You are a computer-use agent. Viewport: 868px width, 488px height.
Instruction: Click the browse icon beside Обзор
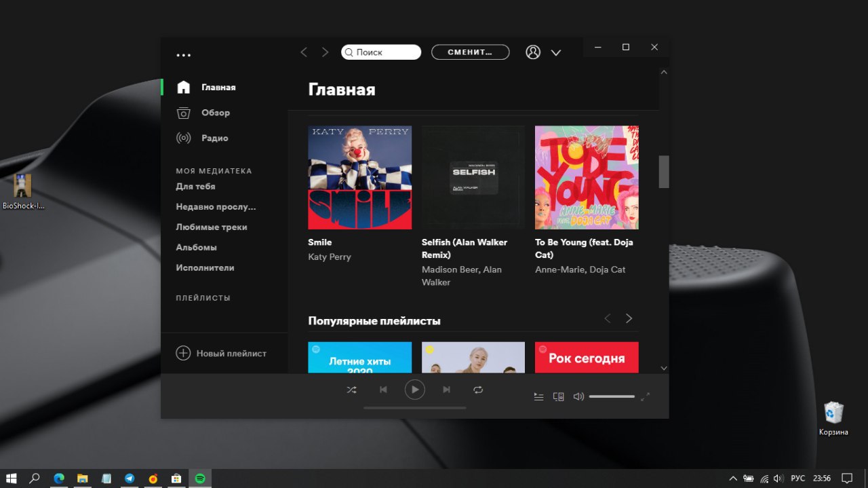point(183,113)
